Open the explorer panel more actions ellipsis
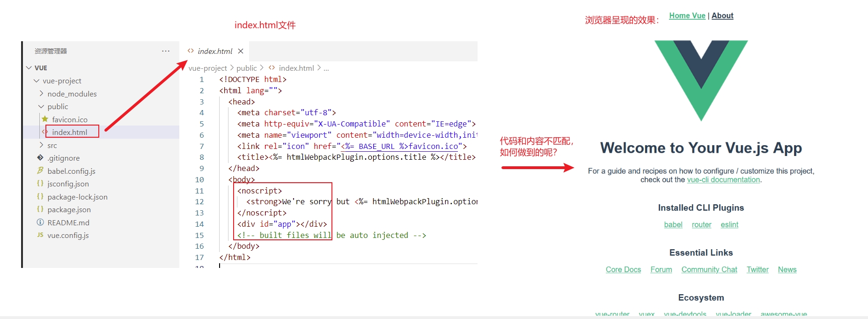 pyautogui.click(x=166, y=51)
